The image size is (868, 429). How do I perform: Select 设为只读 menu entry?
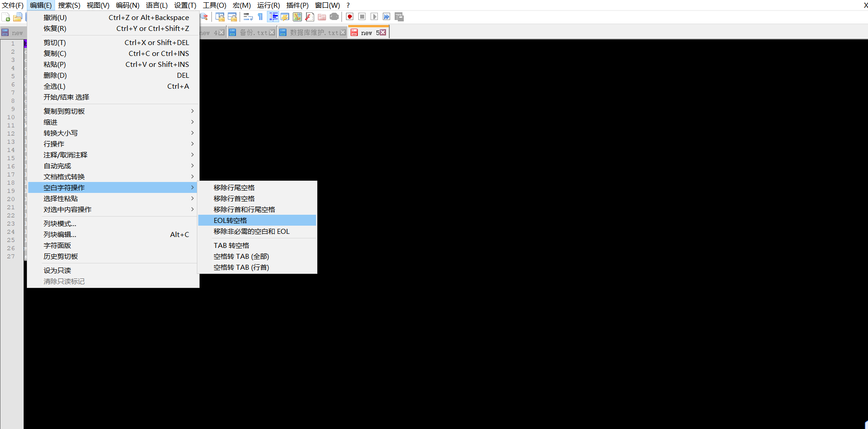113,270
